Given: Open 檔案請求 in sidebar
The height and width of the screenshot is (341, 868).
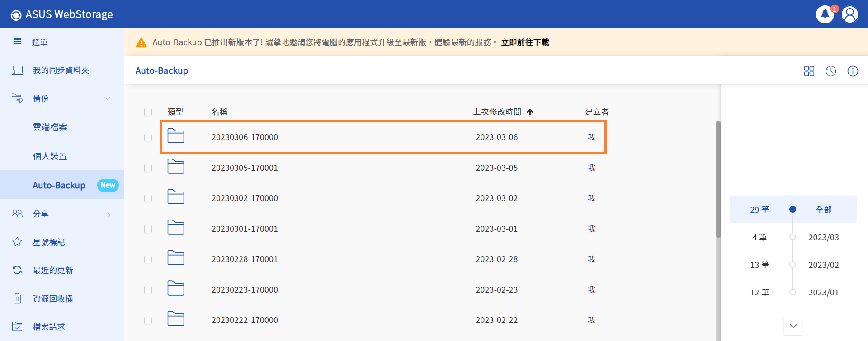Looking at the screenshot, I should pos(49,327).
